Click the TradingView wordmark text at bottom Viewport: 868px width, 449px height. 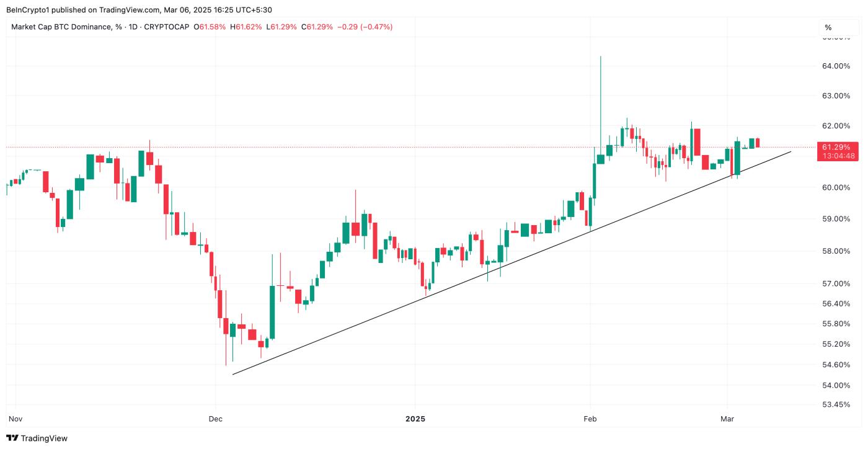(x=44, y=438)
